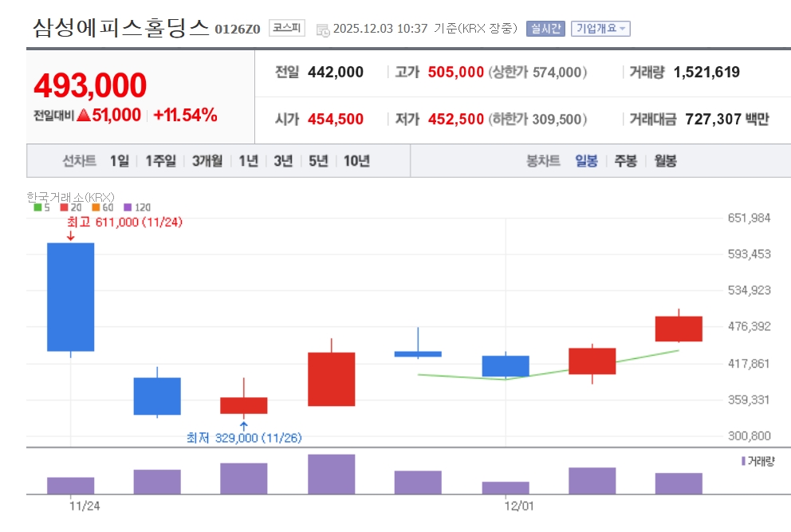Image resolution: width=791 pixels, height=532 pixels.
Task: Open the 기업개요 dropdown
Action: click(x=600, y=29)
